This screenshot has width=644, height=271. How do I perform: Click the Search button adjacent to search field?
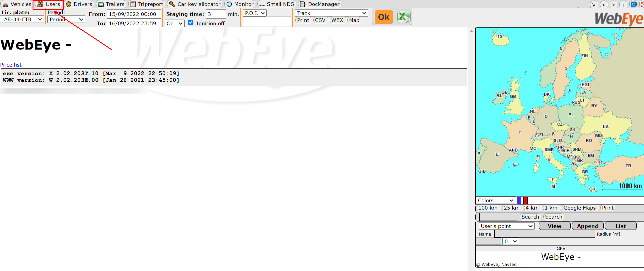[530, 217]
